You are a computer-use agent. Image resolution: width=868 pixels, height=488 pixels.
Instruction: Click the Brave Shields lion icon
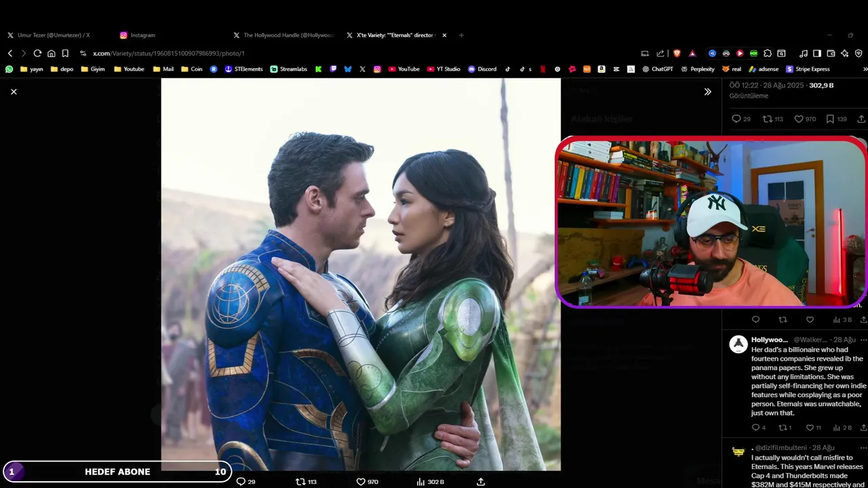point(677,53)
